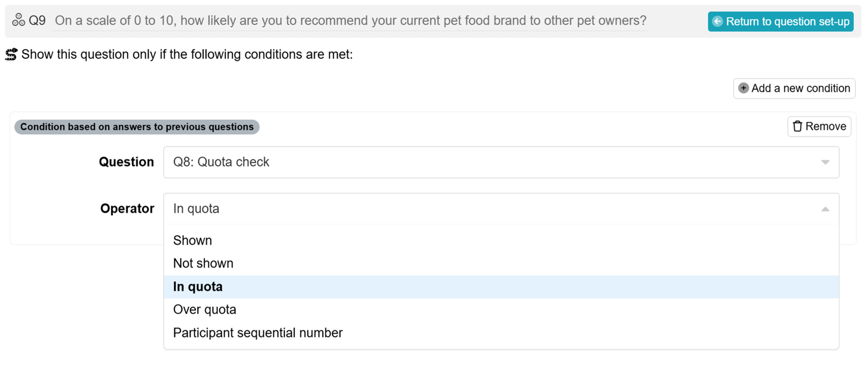The width and height of the screenshot is (868, 374).
Task: Click the Q9 label next to the question icon
Action: point(38,20)
